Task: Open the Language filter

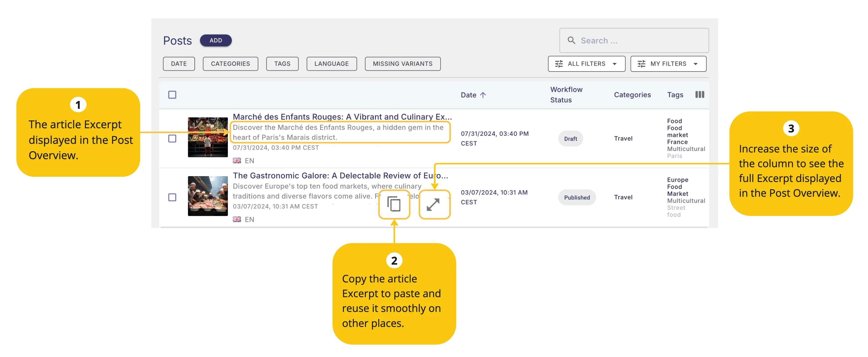Action: [331, 64]
